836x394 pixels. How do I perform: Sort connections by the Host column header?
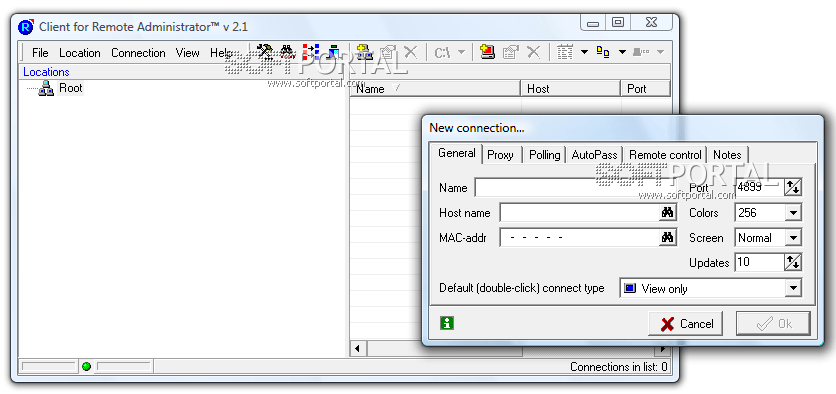(x=570, y=89)
